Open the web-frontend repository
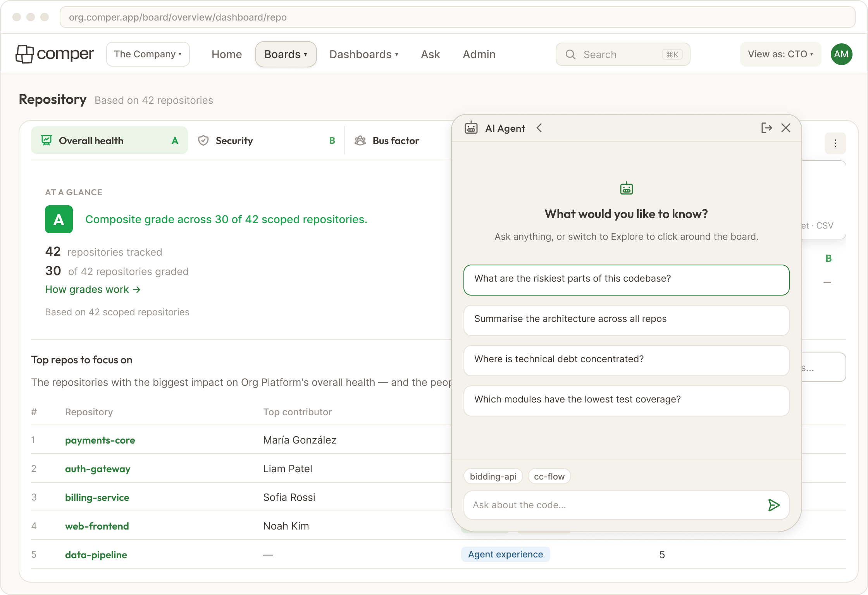 [x=97, y=526]
